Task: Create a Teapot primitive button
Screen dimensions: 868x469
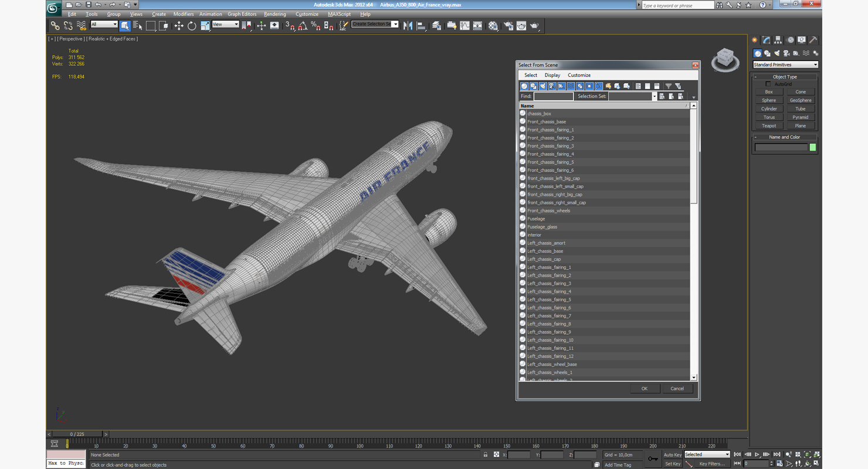Action: click(x=769, y=126)
